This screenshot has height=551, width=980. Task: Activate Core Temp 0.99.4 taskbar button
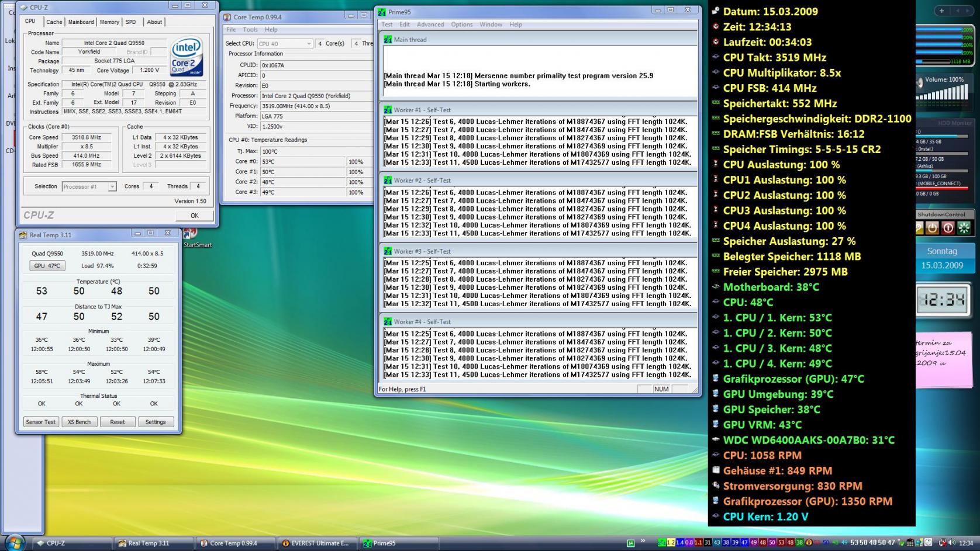pyautogui.click(x=236, y=543)
